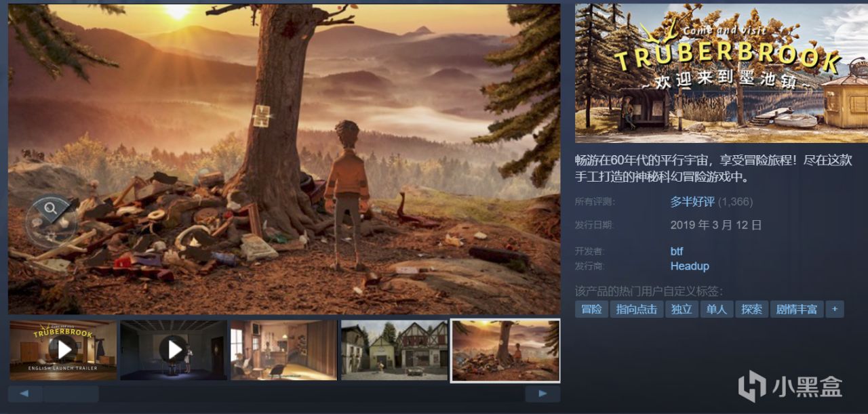Select the 单人 tag
This screenshot has height=414, width=868.
coord(717,310)
